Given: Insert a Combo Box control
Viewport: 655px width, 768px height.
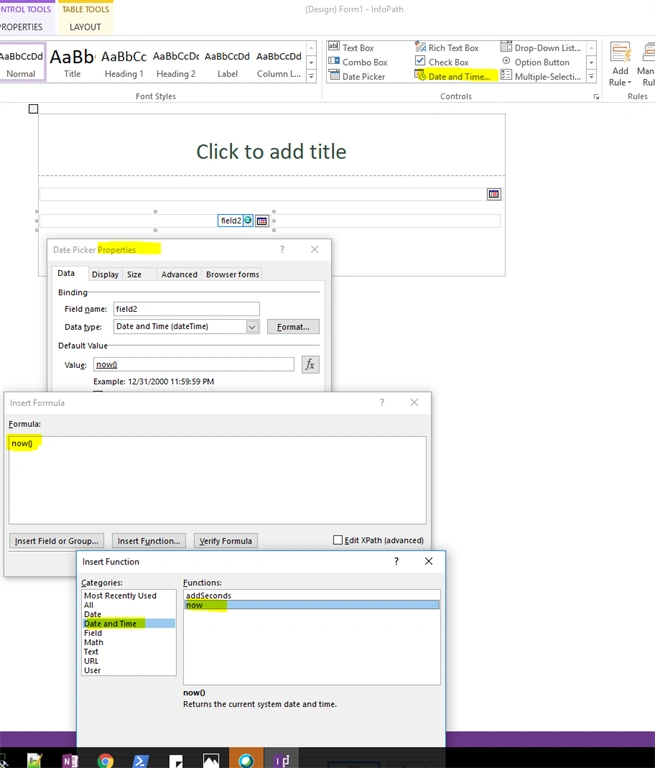Looking at the screenshot, I should coord(358,62).
